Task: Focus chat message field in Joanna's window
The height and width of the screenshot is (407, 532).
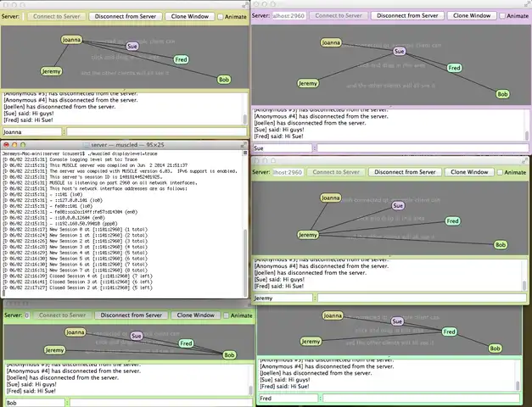Action: tap(156, 132)
